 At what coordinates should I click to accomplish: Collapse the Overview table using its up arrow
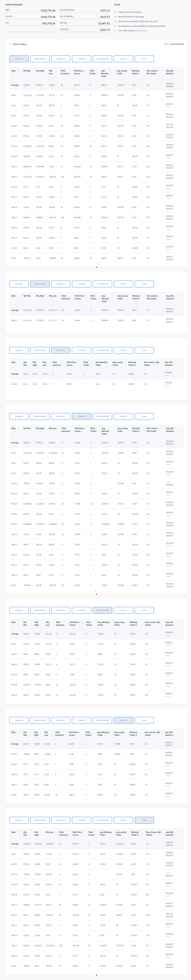tap(97, 267)
